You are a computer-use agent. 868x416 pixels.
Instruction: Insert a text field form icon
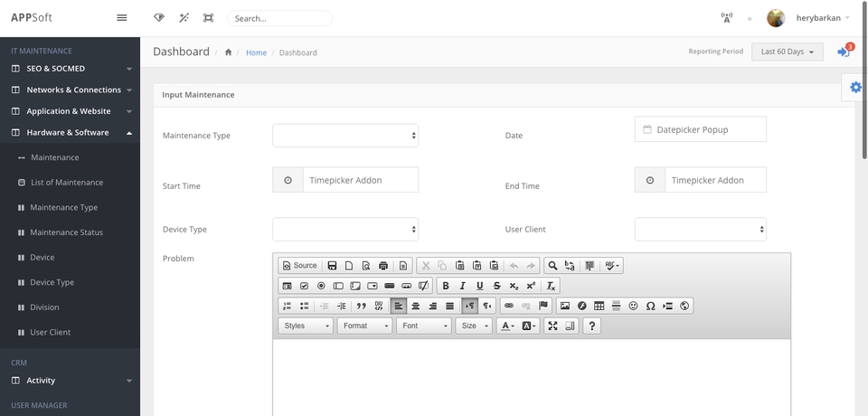click(x=338, y=286)
